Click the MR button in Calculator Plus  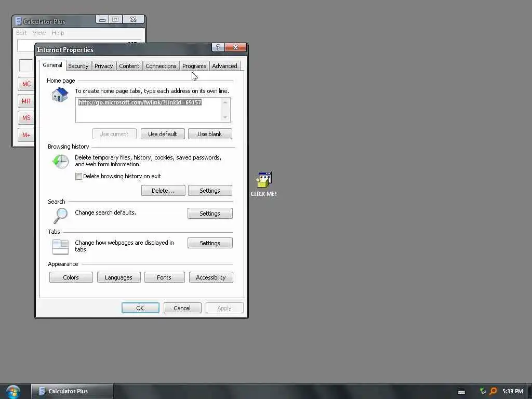[26, 101]
